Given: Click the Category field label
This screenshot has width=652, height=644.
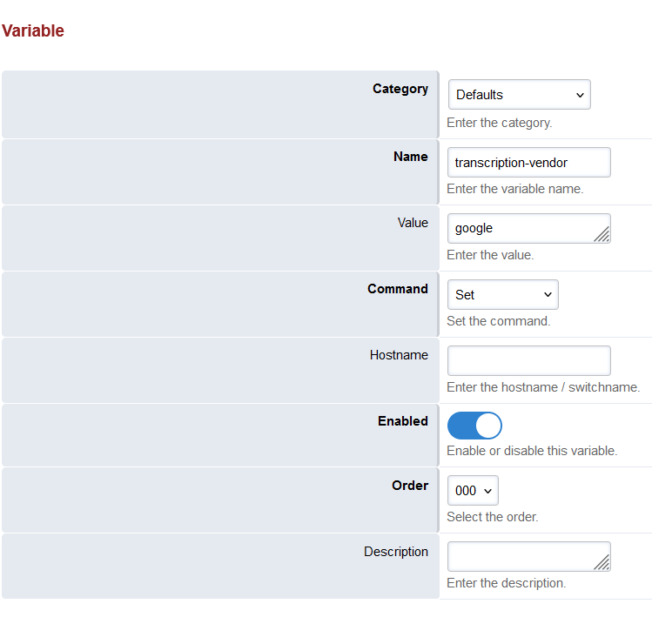Looking at the screenshot, I should tap(400, 89).
